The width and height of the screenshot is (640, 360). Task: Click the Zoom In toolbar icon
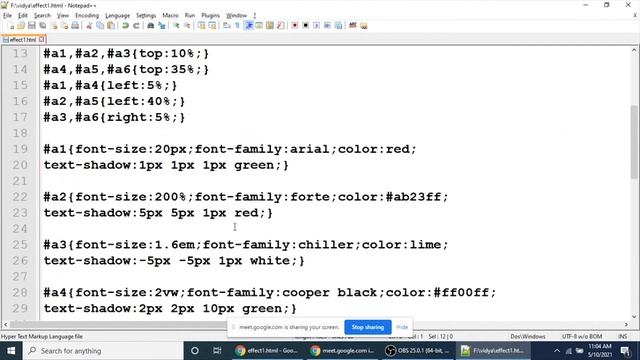pyautogui.click(x=176, y=26)
